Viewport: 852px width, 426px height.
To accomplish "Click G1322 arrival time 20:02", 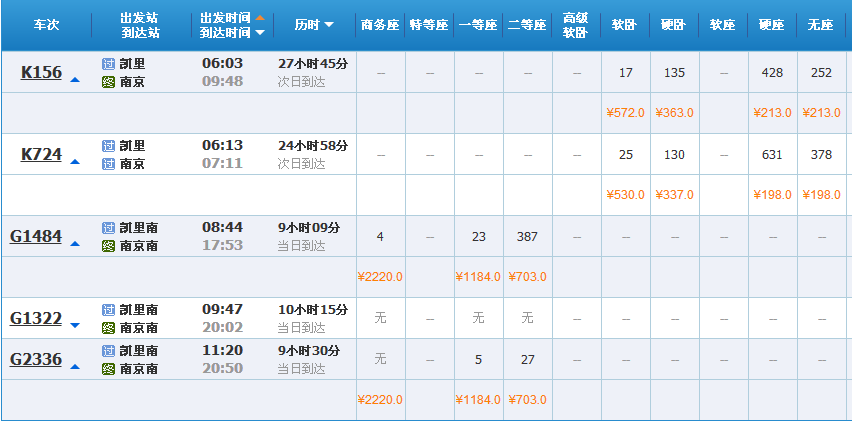I will 222,328.
